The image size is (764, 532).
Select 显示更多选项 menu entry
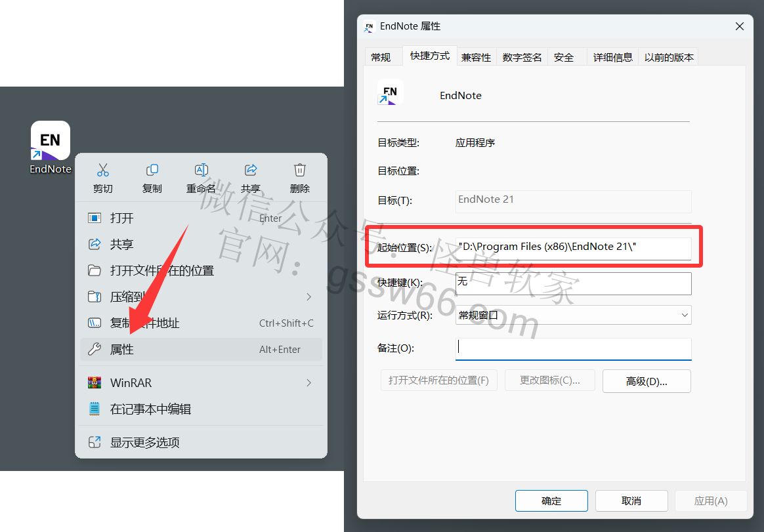pos(144,442)
